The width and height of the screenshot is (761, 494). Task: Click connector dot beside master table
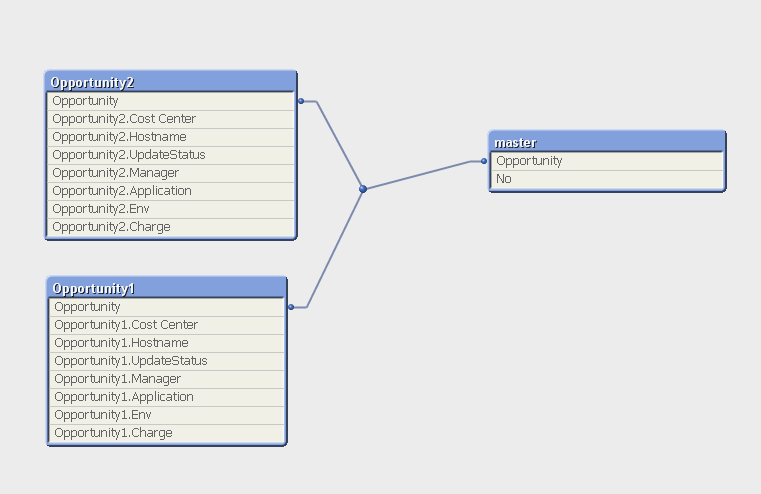click(484, 161)
